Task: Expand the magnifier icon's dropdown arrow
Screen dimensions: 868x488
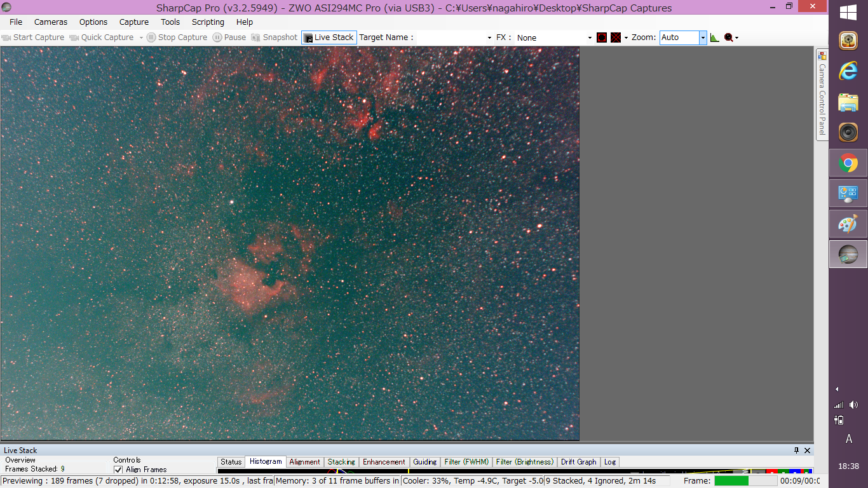Action: (737, 37)
